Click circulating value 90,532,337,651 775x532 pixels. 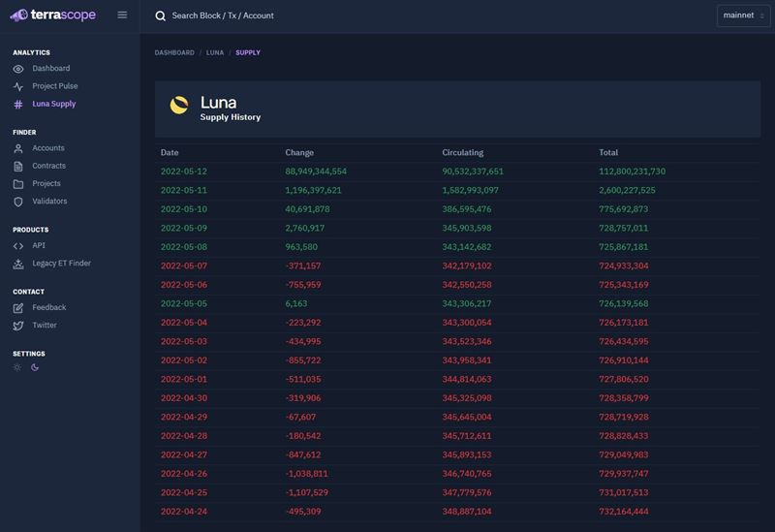pos(473,172)
